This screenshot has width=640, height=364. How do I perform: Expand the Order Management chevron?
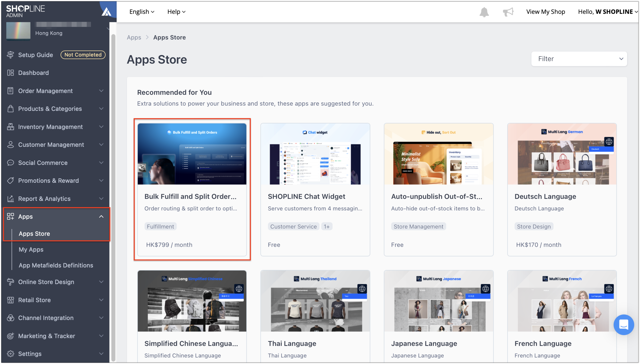pyautogui.click(x=101, y=91)
